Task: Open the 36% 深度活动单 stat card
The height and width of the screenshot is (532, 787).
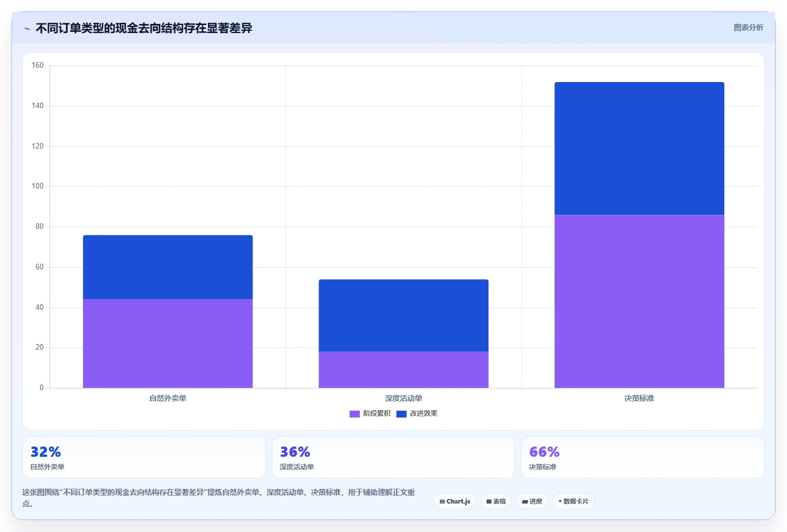Action: click(393, 457)
